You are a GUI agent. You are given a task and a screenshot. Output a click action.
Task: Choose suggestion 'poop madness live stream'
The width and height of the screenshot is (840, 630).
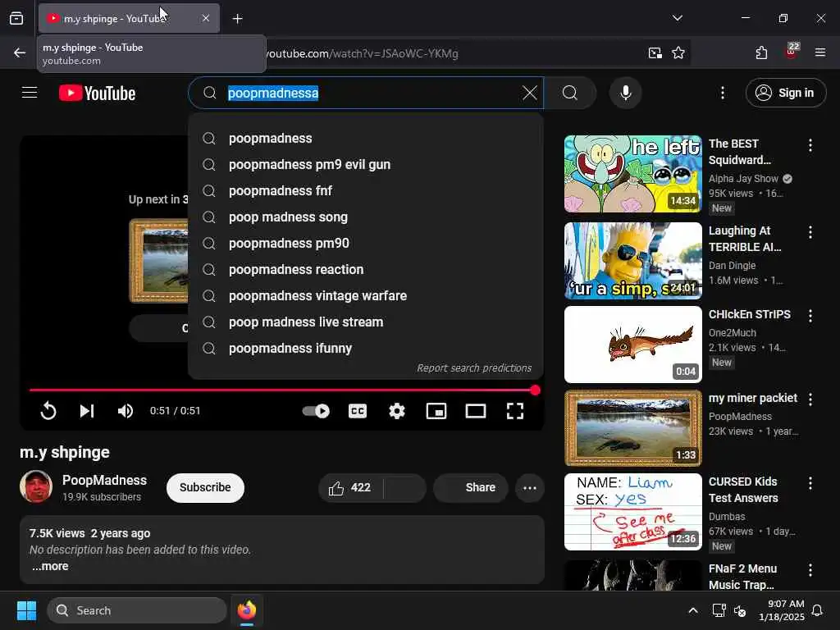365,322
